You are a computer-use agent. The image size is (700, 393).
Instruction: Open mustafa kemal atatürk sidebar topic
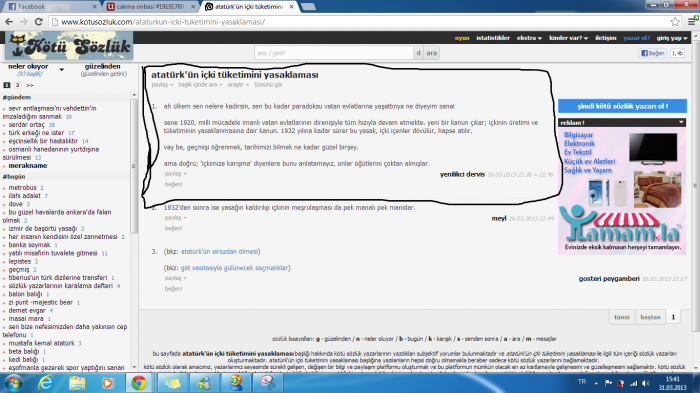click(x=42, y=343)
